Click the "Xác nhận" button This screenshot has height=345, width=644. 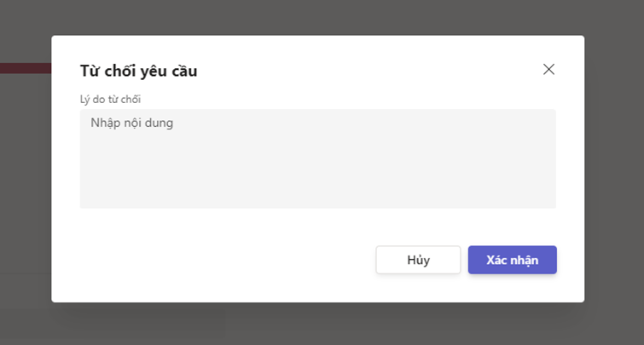512,260
